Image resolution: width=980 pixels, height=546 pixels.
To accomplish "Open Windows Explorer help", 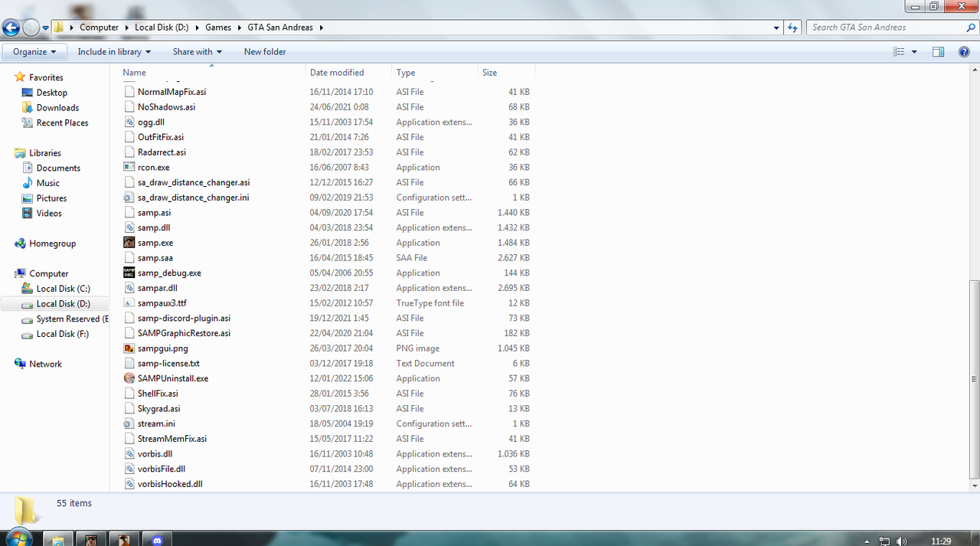I will [x=965, y=52].
